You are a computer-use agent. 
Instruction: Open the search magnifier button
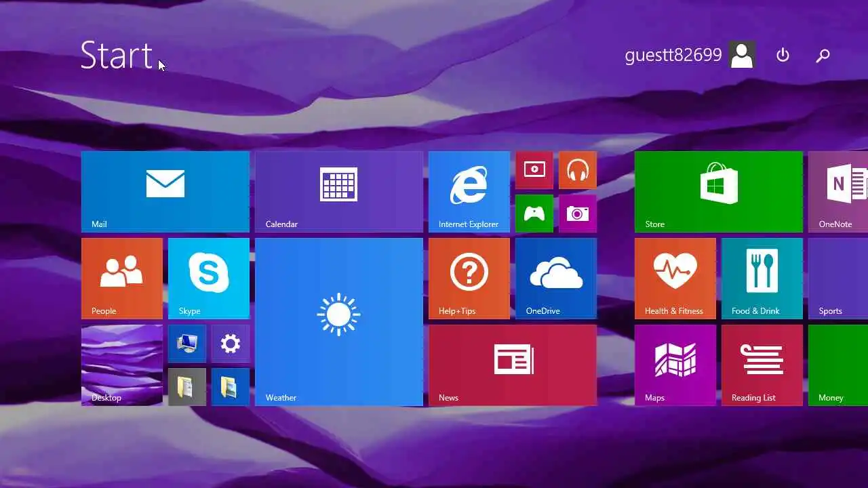pyautogui.click(x=823, y=55)
